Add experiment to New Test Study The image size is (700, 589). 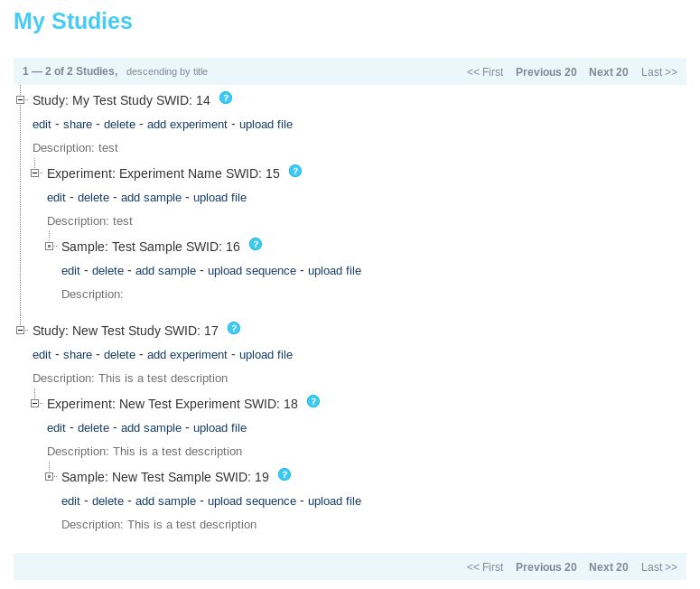pyautogui.click(x=187, y=355)
